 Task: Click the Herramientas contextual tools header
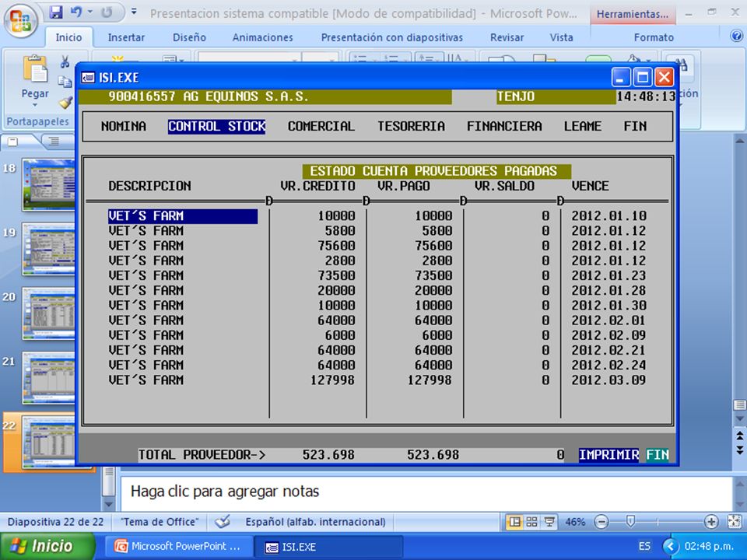click(x=633, y=14)
